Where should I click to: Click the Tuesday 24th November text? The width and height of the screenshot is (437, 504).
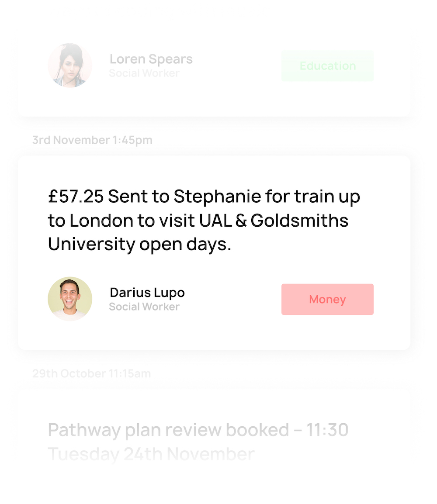click(151, 454)
